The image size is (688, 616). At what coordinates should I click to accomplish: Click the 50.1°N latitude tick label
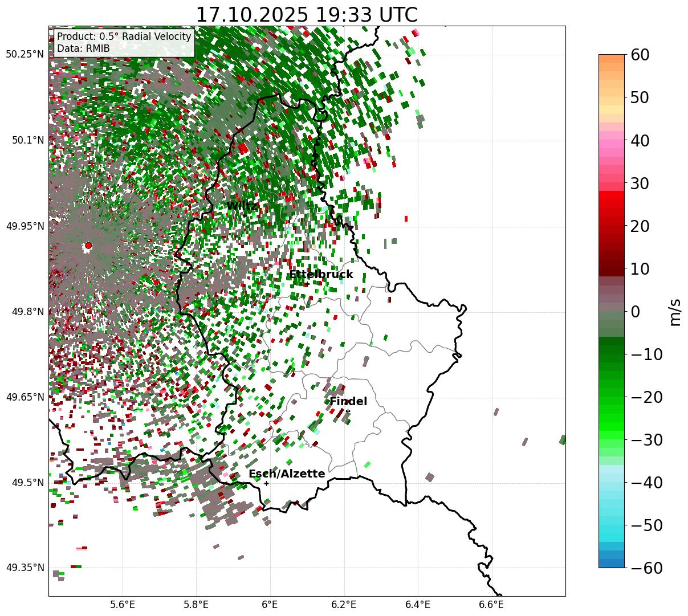[x=28, y=140]
